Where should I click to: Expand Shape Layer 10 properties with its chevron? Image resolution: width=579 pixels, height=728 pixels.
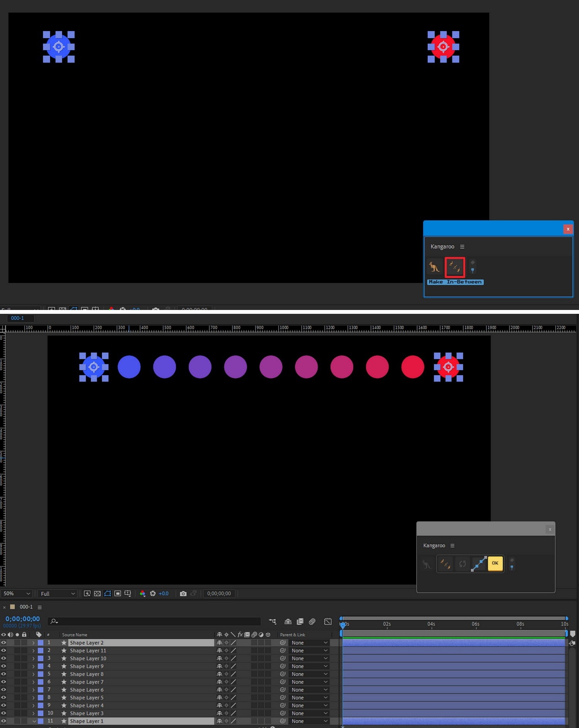[x=34, y=659]
